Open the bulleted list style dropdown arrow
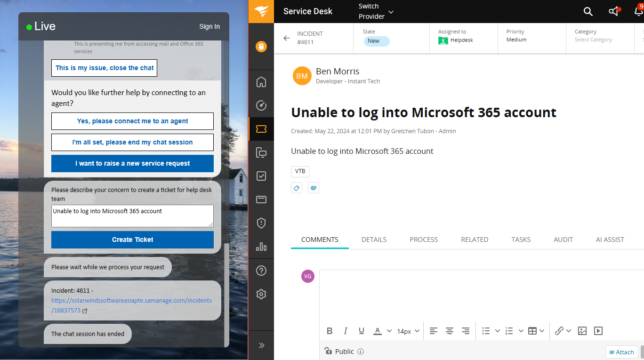 tap(498, 331)
